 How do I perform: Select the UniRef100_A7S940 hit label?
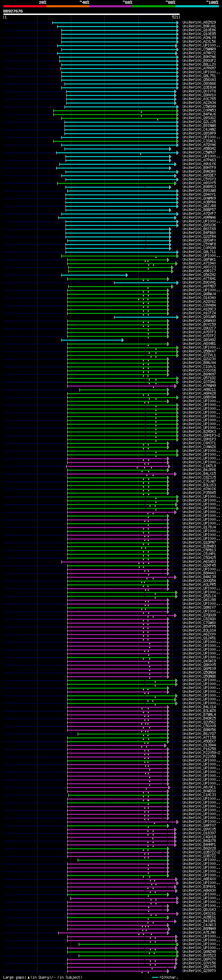pyautogui.click(x=199, y=263)
